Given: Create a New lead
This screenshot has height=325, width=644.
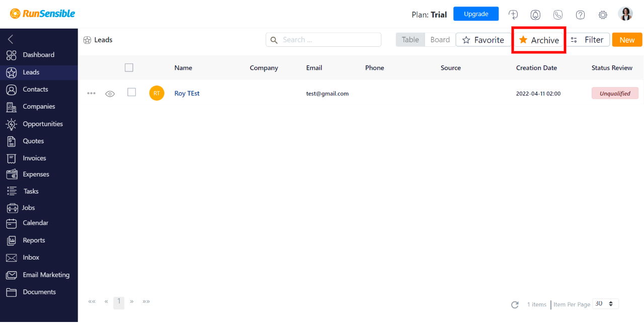Looking at the screenshot, I should coord(627,40).
